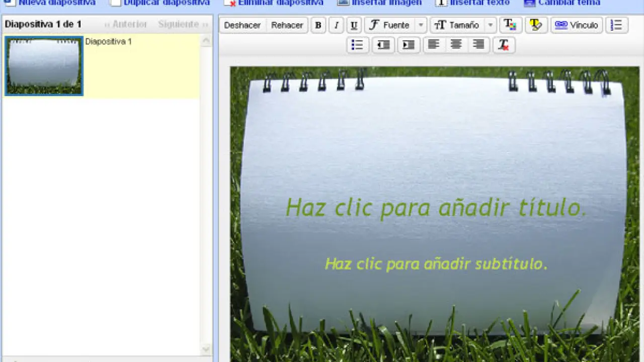Image resolution: width=644 pixels, height=362 pixels.
Task: Toggle bold formatting button
Action: coord(318,25)
